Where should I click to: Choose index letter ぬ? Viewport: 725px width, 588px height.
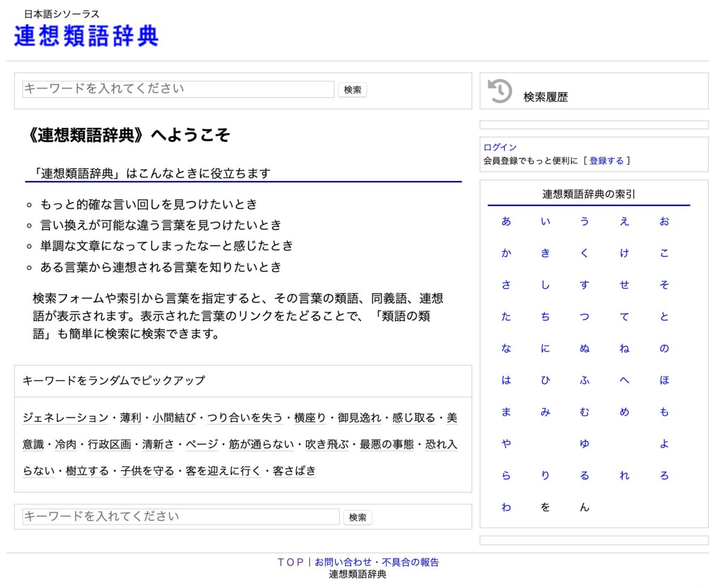[584, 349]
